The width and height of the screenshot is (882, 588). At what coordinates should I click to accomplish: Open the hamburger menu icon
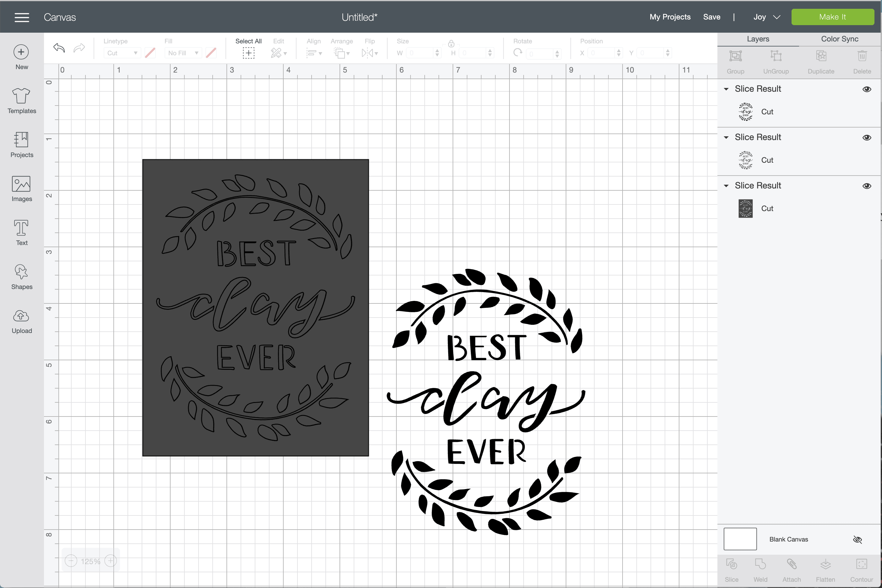click(x=22, y=17)
